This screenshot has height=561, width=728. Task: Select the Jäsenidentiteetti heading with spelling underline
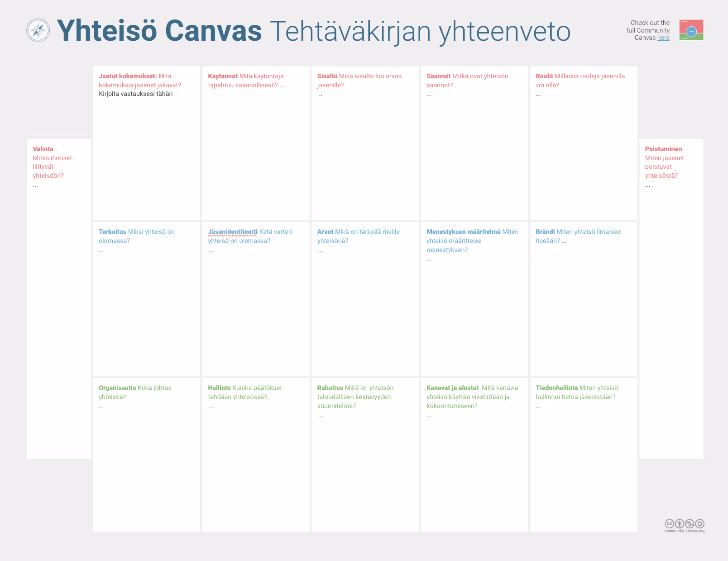tap(232, 232)
